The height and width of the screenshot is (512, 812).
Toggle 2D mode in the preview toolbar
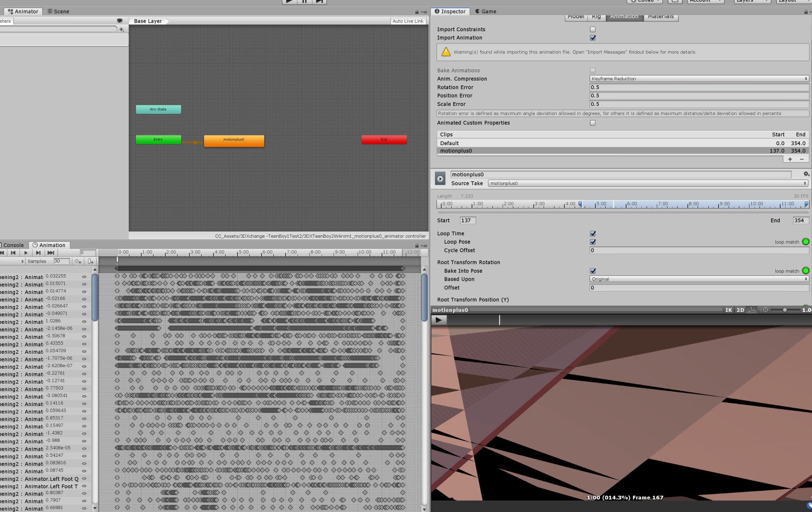pos(741,310)
